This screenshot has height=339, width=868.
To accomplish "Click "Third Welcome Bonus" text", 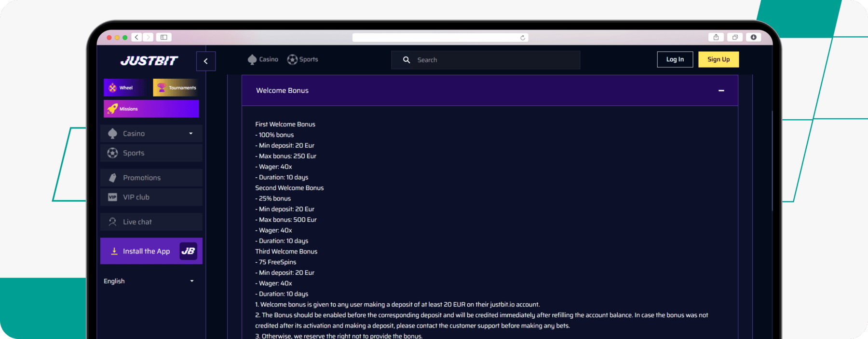I will pyautogui.click(x=286, y=252).
